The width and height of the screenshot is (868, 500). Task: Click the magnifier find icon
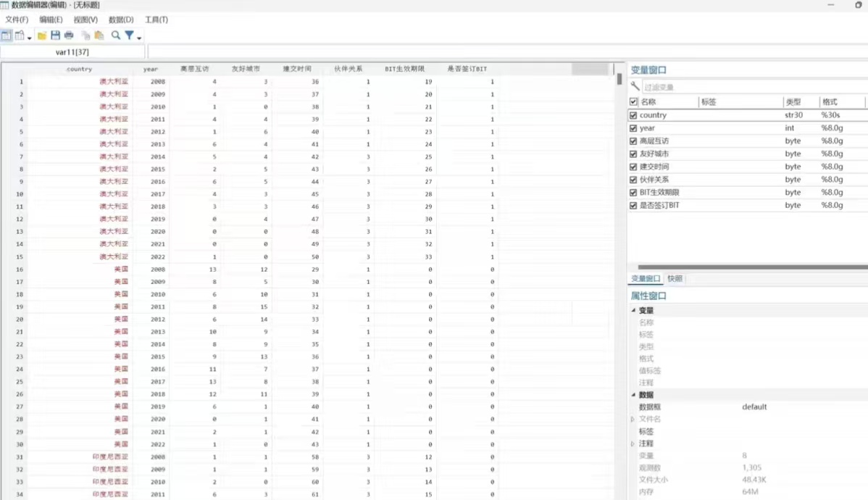pos(116,36)
